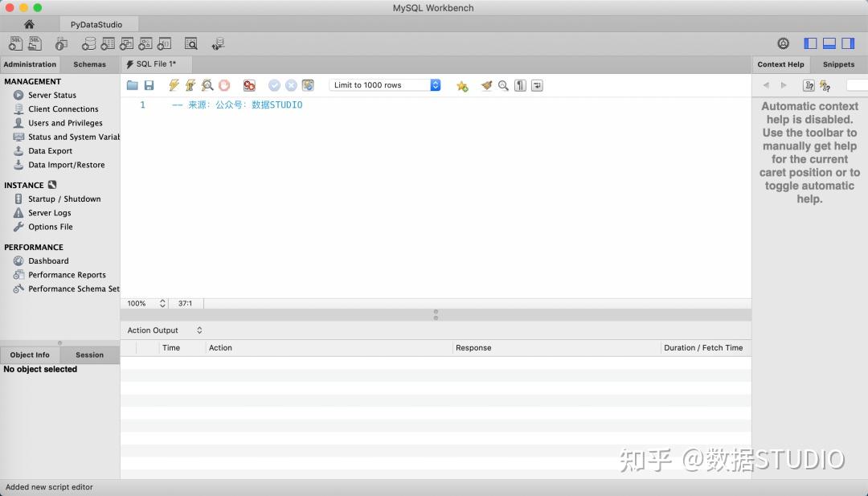Commit transaction checkmark icon
Image resolution: width=868 pixels, height=496 pixels.
[x=274, y=85]
